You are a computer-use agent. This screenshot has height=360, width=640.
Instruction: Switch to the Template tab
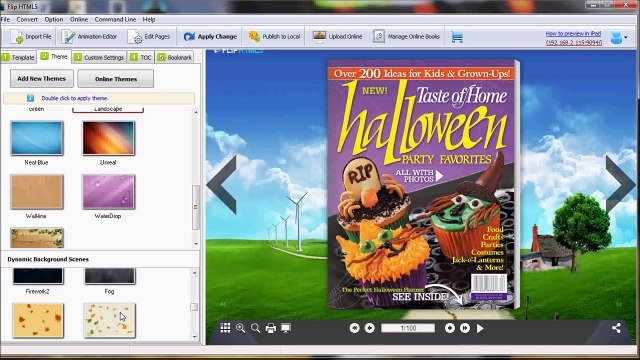18,58
